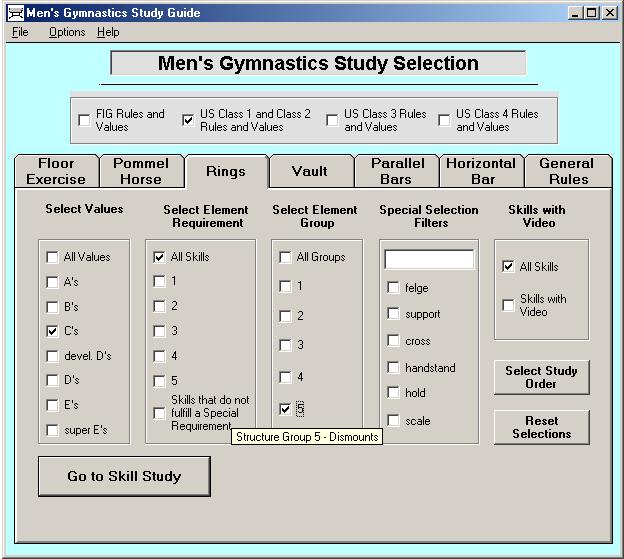This screenshot has height=559, width=624.
Task: Check Element Group 3
Action: tap(285, 345)
